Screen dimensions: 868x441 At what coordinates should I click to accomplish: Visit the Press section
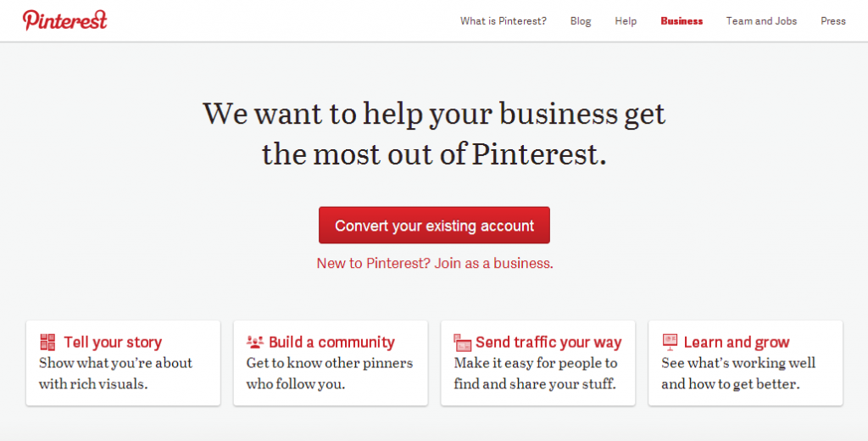click(833, 21)
